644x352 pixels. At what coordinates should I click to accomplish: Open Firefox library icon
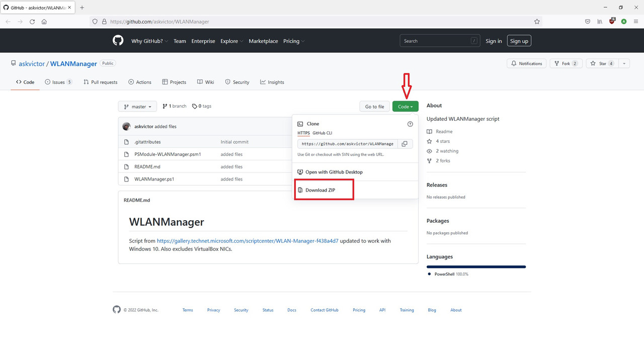click(600, 22)
